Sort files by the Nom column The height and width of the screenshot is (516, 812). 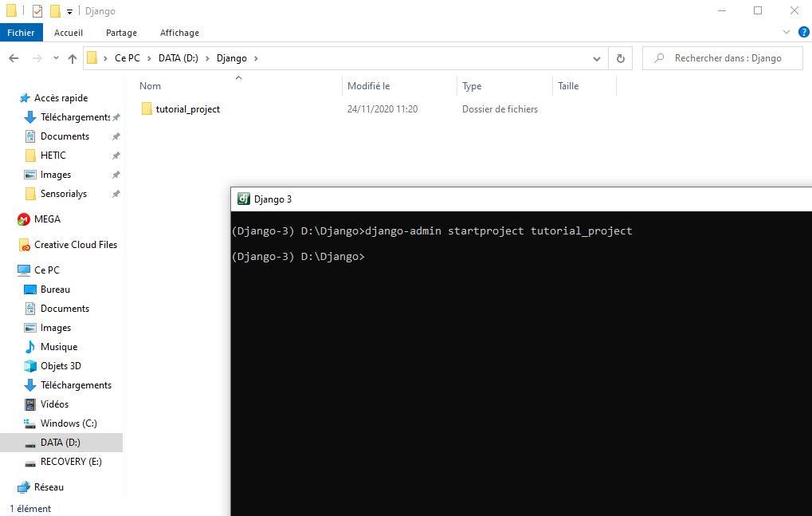pyautogui.click(x=150, y=86)
